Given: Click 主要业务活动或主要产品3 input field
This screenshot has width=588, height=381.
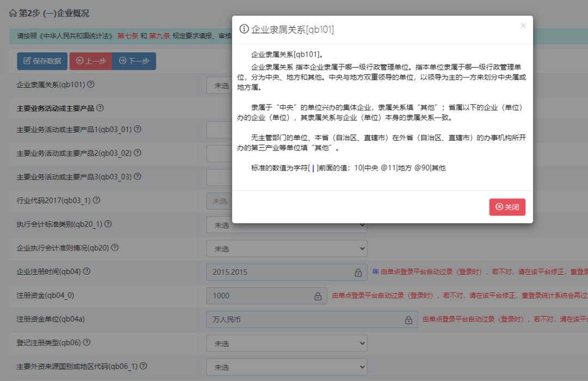Looking at the screenshot, I should pos(219,177).
